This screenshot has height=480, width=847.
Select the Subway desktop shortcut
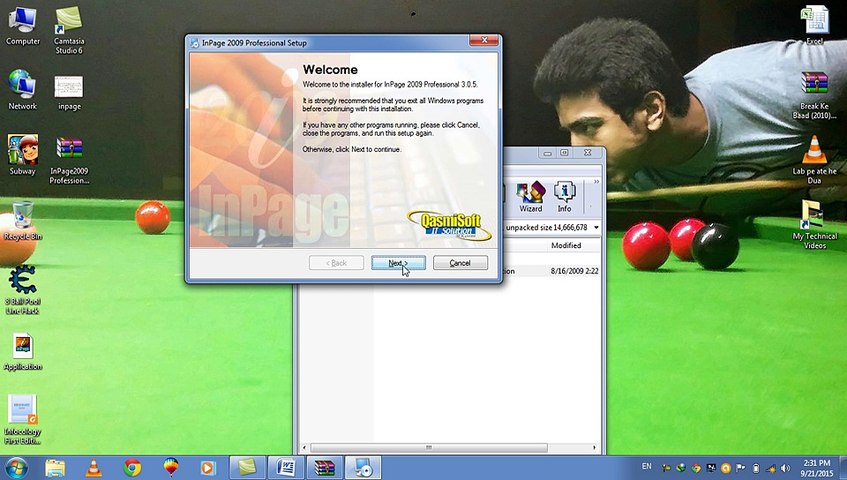point(22,154)
